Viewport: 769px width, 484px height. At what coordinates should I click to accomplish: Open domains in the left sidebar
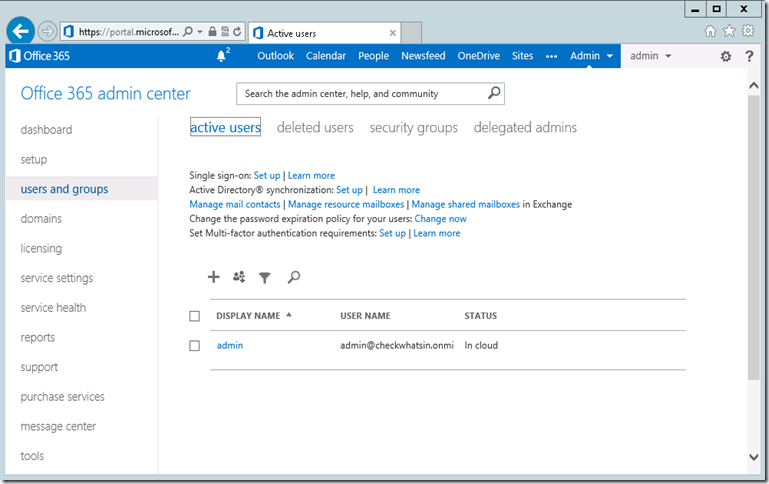tap(41, 219)
